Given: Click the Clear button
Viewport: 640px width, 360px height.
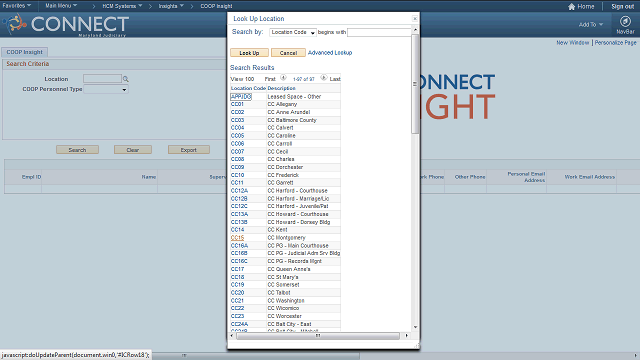Looking at the screenshot, I should click(x=133, y=150).
